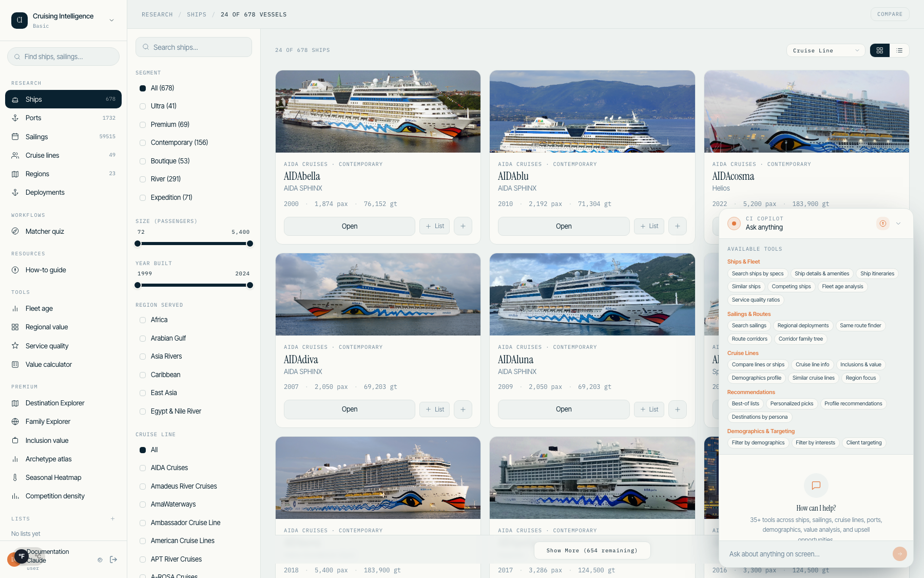This screenshot has height=578, width=924.
Task: Expand the Cruising Intelligence workspace switcher
Action: [x=63, y=20]
